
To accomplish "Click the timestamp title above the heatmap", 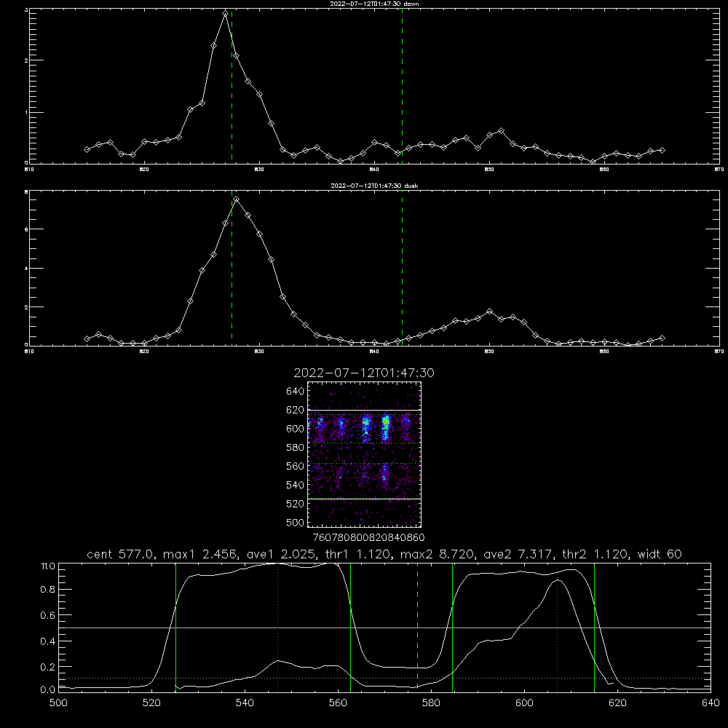I will (364, 373).
